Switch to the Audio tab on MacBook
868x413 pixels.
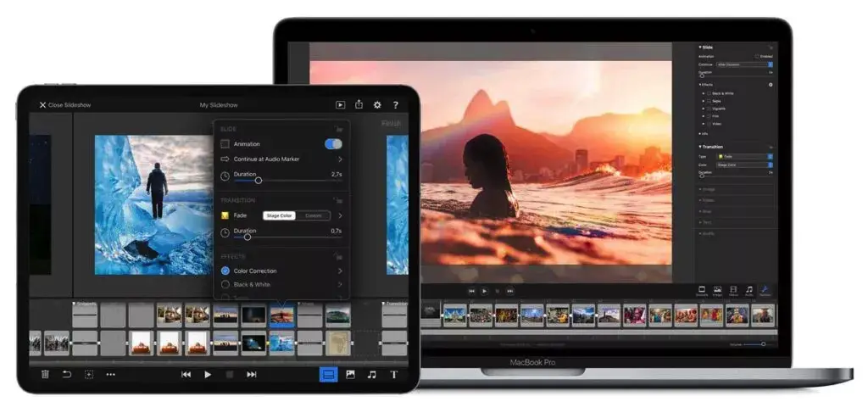point(748,292)
